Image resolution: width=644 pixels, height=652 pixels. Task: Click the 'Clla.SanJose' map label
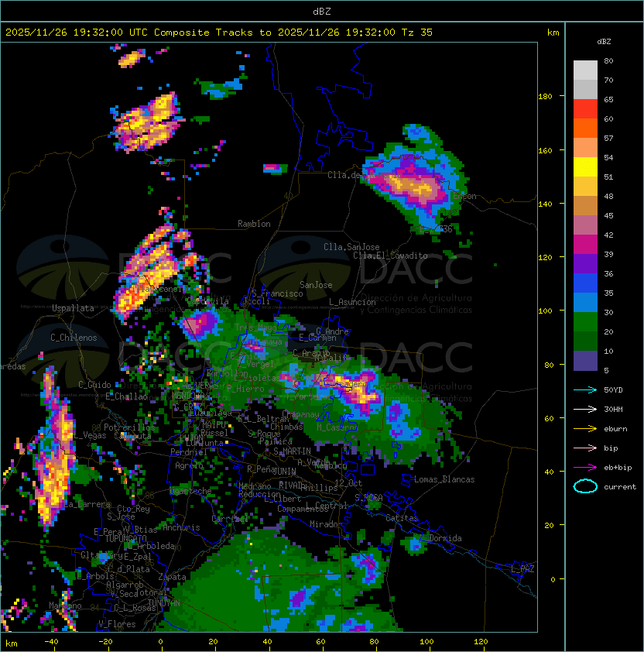tap(351, 247)
